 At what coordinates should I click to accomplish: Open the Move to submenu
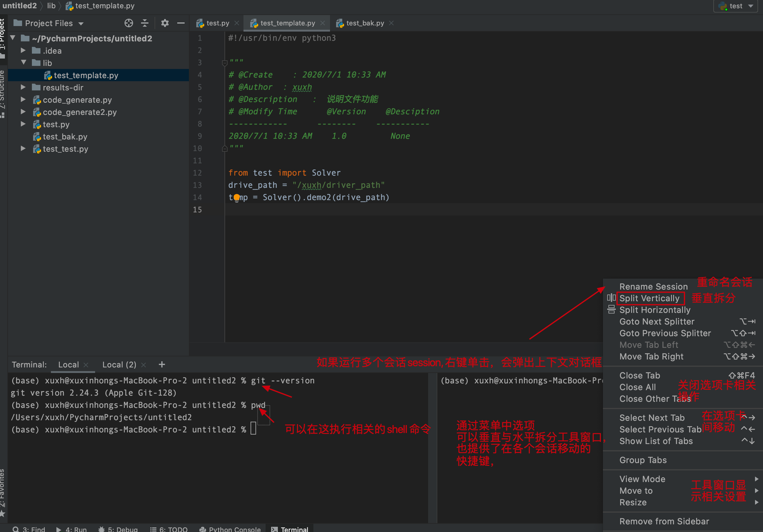[x=683, y=491]
